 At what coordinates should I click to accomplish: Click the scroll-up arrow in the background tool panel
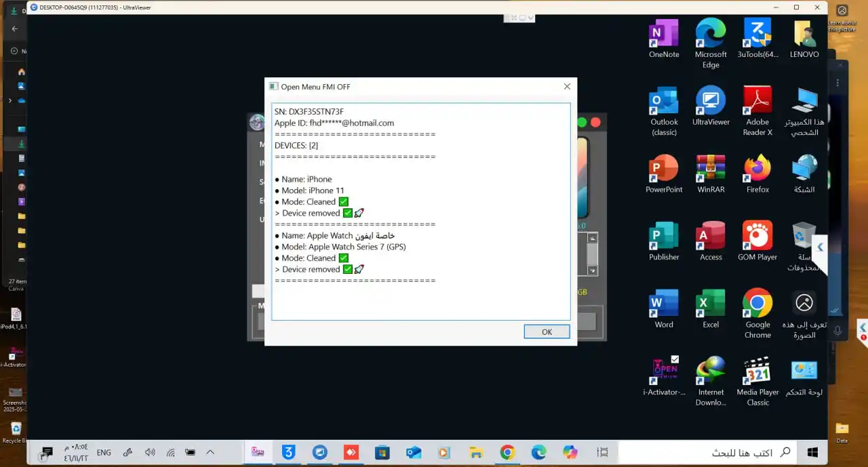point(593,238)
